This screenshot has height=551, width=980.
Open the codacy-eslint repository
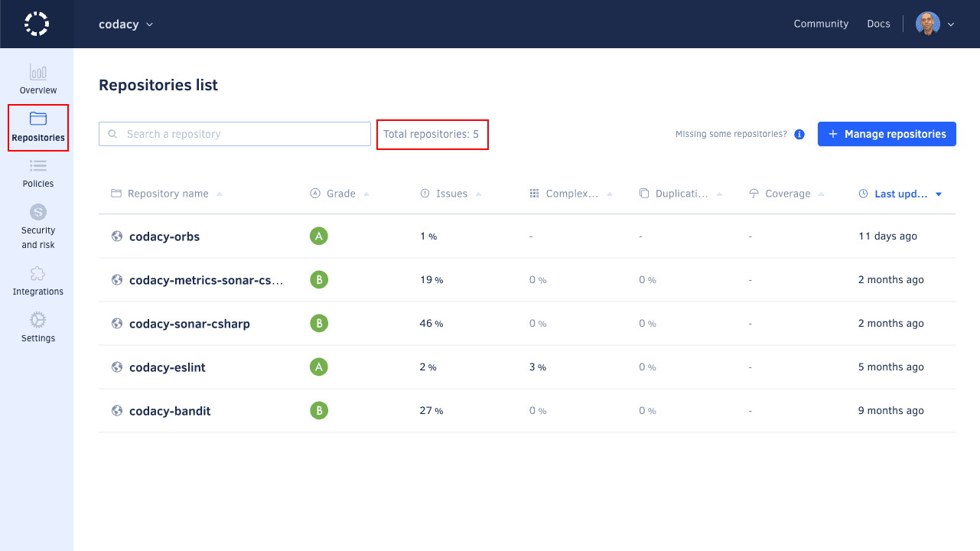[x=167, y=367]
